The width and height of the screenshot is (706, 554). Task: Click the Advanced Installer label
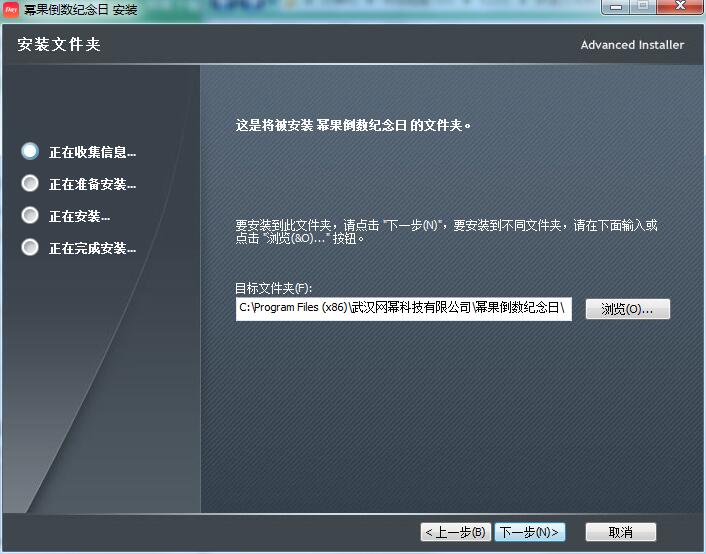(632, 45)
